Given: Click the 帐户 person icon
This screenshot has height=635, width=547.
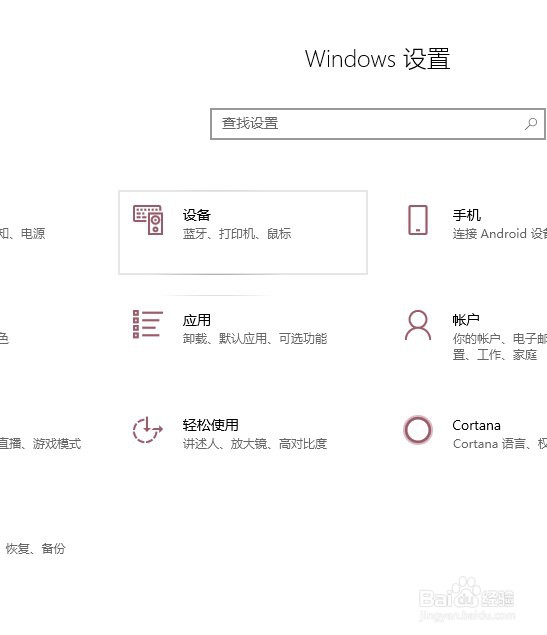Looking at the screenshot, I should (418, 325).
